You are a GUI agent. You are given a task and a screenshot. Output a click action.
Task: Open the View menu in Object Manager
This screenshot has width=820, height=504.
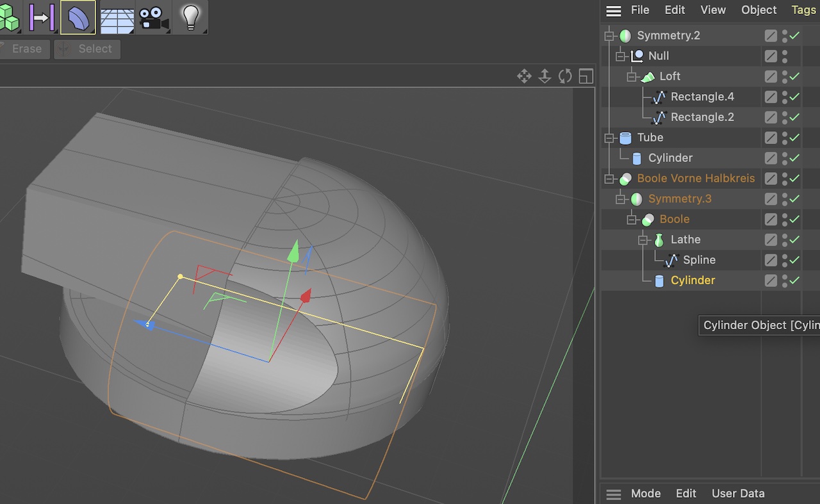pos(713,10)
